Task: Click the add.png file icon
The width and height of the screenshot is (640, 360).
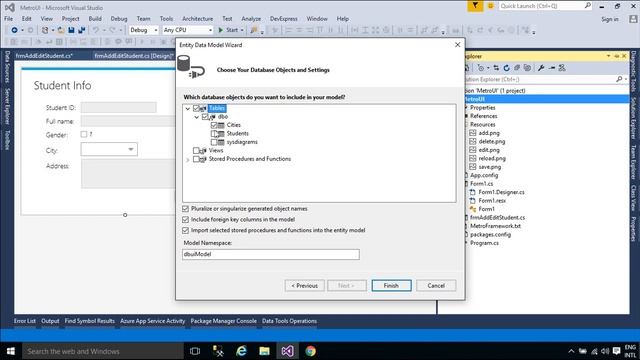Action: pos(473,133)
